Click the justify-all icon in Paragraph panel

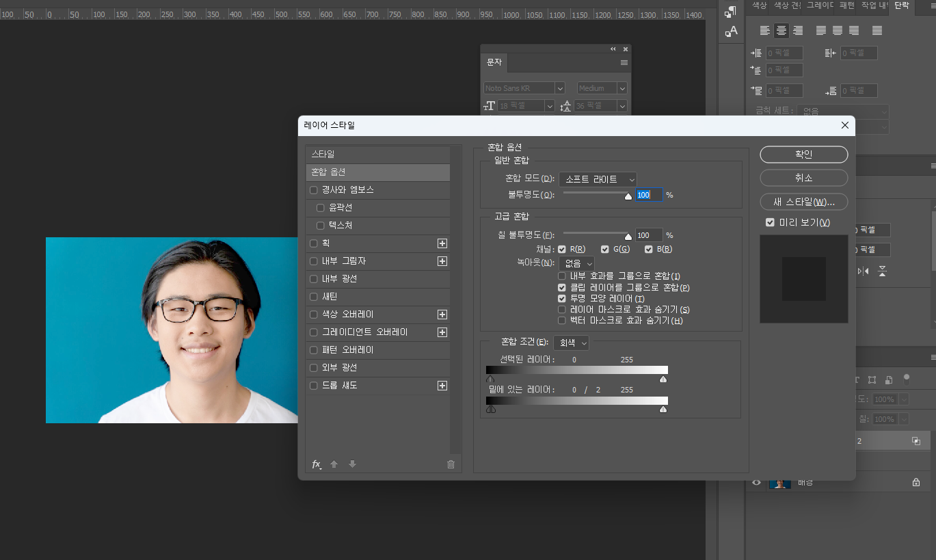click(876, 30)
